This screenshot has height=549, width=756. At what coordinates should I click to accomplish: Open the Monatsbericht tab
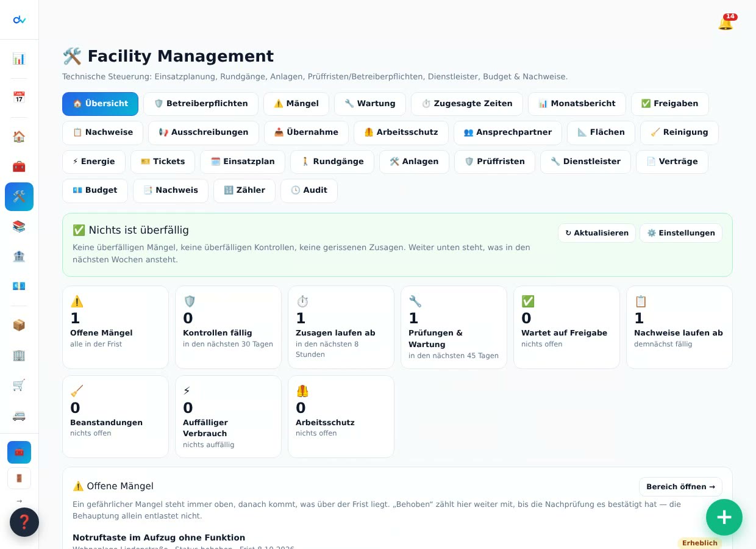(577, 104)
